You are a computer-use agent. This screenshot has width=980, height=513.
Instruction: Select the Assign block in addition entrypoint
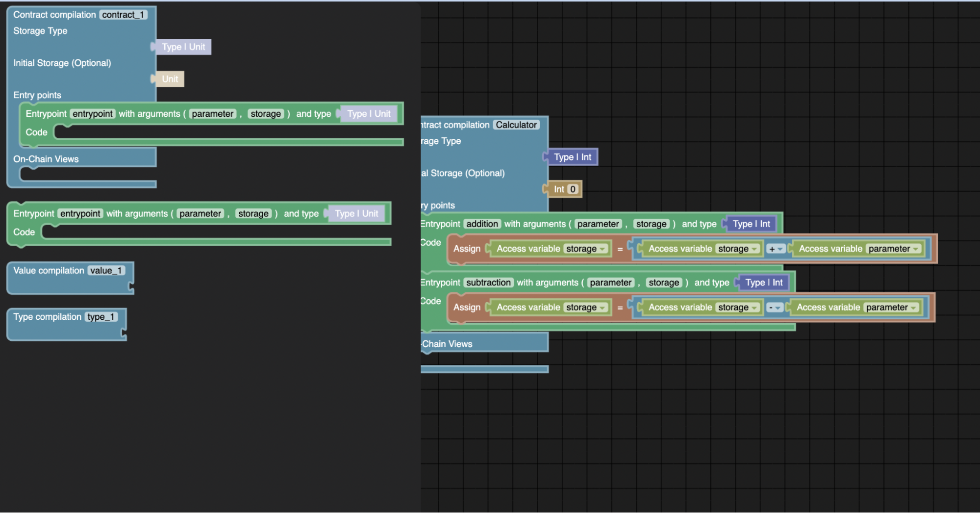[x=466, y=249]
